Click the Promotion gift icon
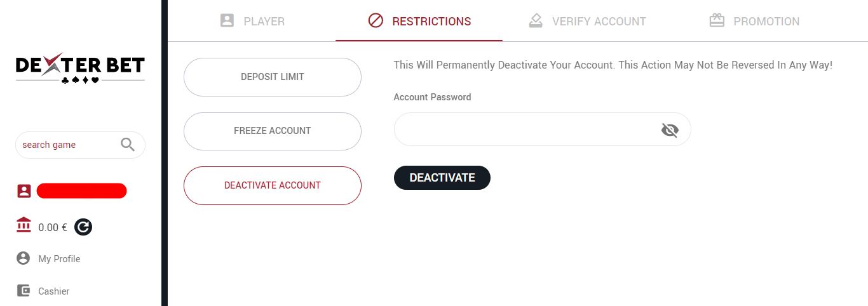This screenshot has height=306, width=868. (x=717, y=21)
